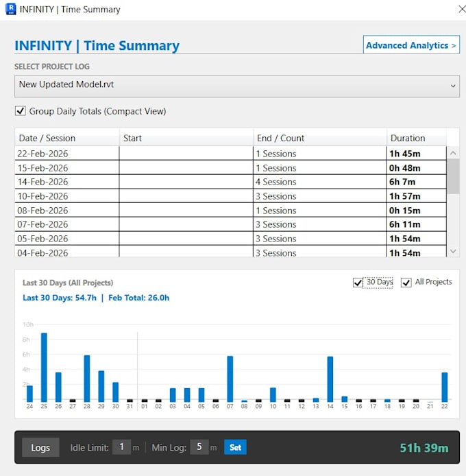Click the 0h 48m duration cell
This screenshot has height=476, width=466.
coord(416,167)
